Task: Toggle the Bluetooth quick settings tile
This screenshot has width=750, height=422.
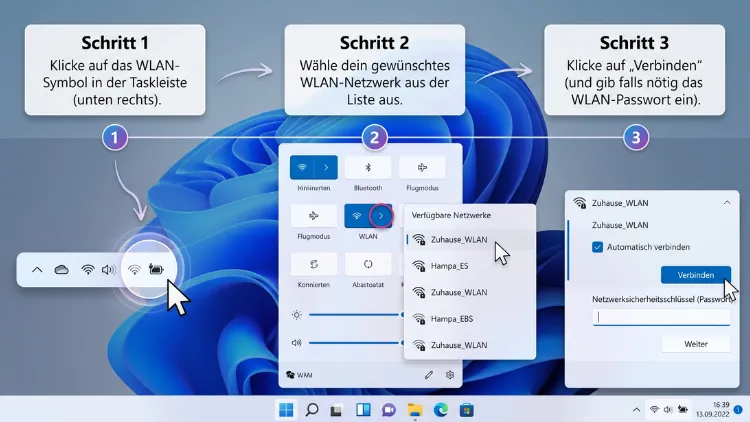Action: coord(368,167)
